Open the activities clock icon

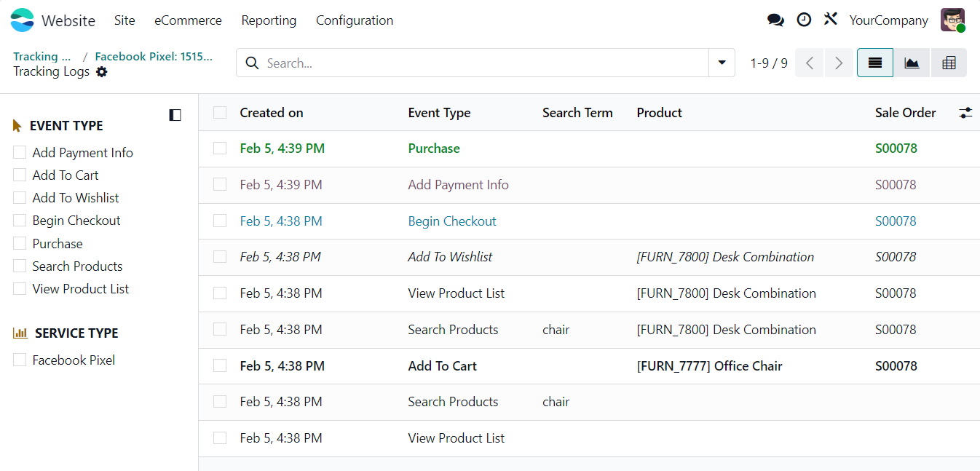pyautogui.click(x=804, y=20)
